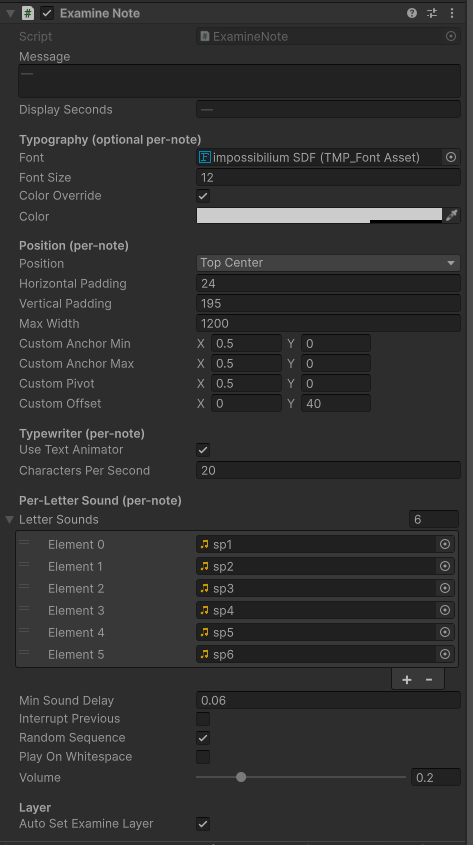Collapse the Letter Sounds list
The width and height of the screenshot is (473, 845).
point(9,520)
